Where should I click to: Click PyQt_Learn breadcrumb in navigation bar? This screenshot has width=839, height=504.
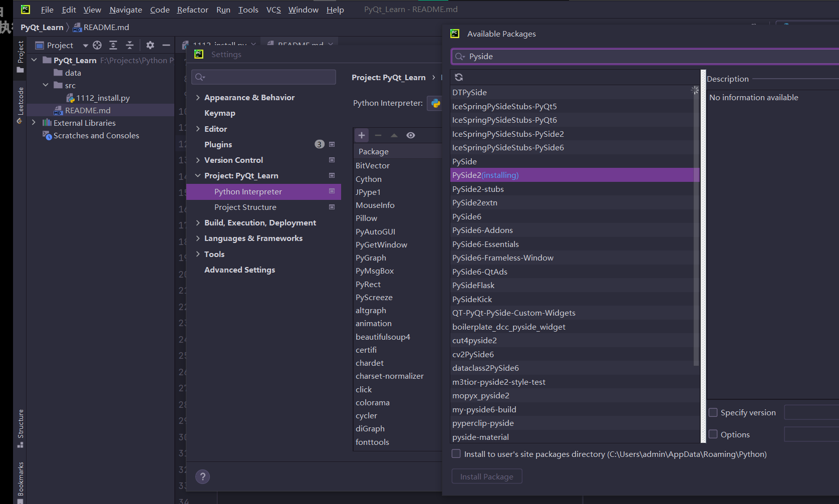tap(42, 28)
